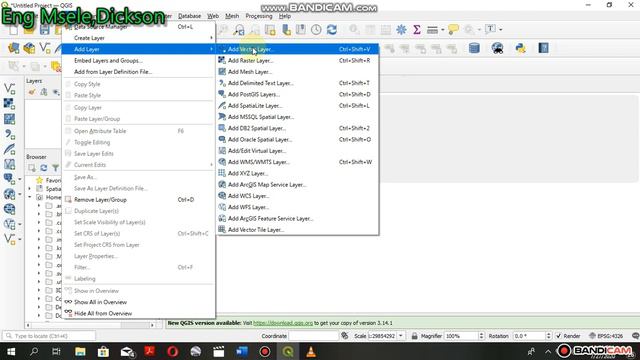
Task: Click the toggle extents icon beside Coordinate
Action: point(345,336)
